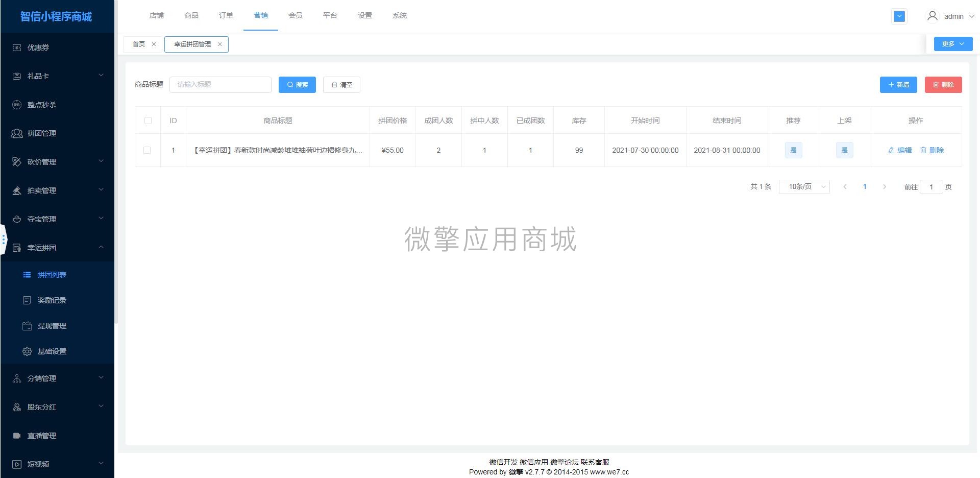Click the 前往 page number input
Viewport: 980px width, 478px height.
pyautogui.click(x=931, y=187)
